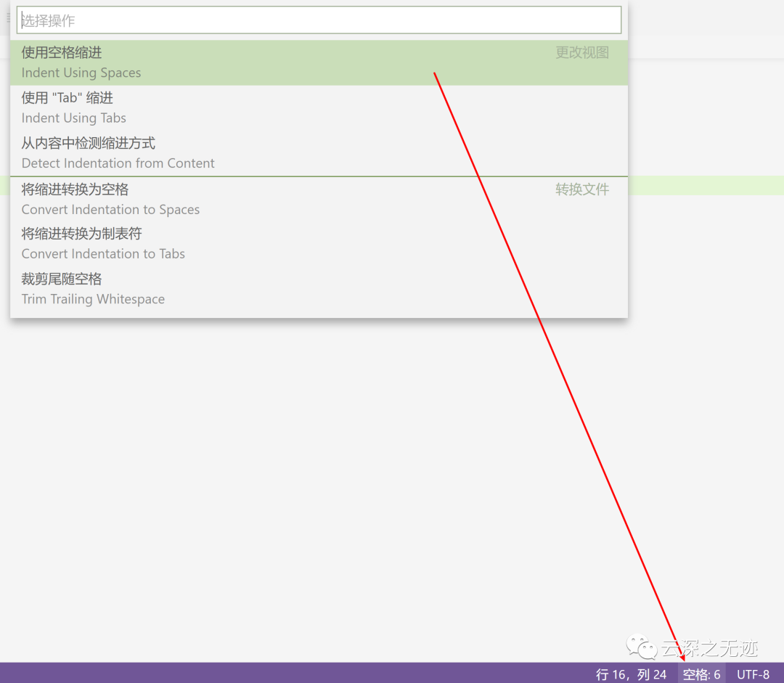Screen dimensions: 784x683
Task: Click the highlighted current editor line at right
Action: click(706, 186)
